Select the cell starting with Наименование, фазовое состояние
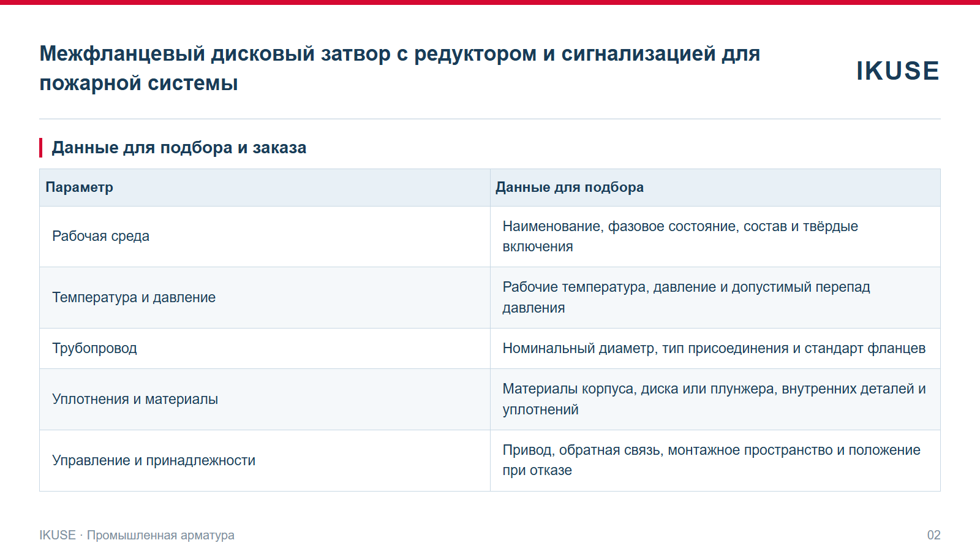Screen dimensions: 980x559 pyautogui.click(x=715, y=237)
